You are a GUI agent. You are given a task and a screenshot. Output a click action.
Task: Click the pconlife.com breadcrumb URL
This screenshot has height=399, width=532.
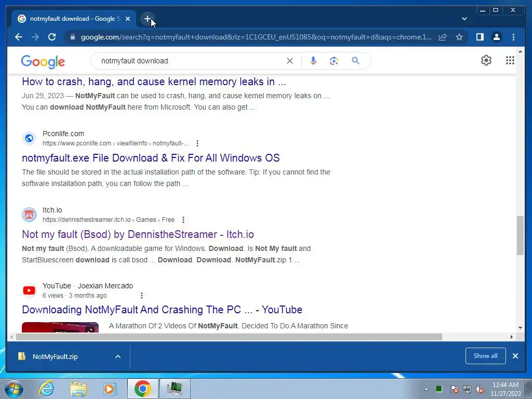115,143
